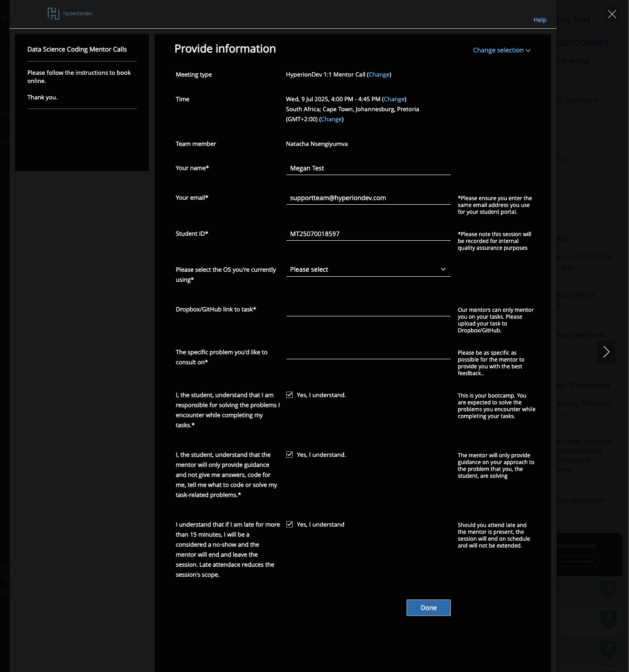This screenshot has width=629, height=672.
Task: Open the OS 'Please select' dropdown
Action: click(368, 269)
